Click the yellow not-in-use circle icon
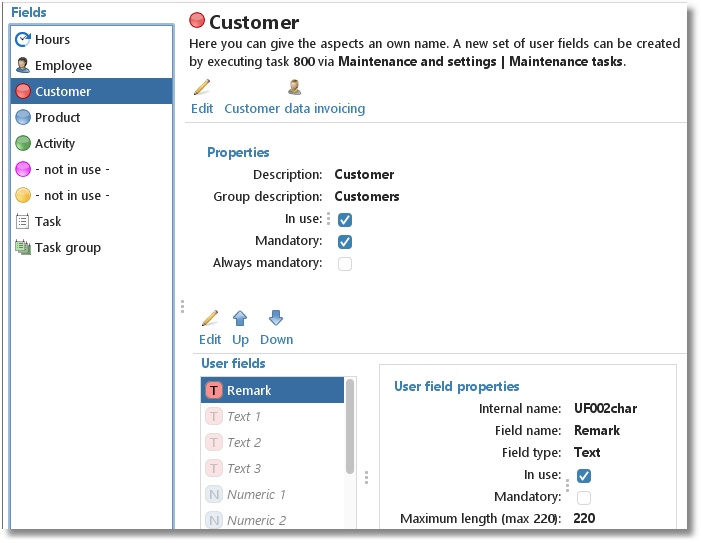 23,195
